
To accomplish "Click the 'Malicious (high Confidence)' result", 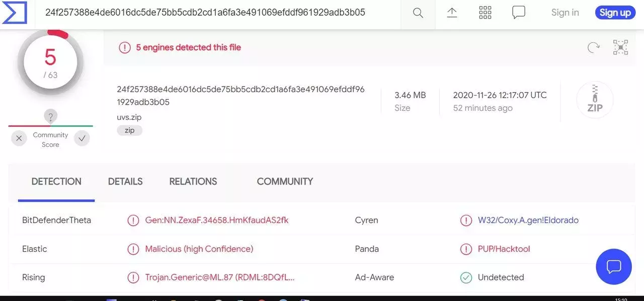I will 199,249.
